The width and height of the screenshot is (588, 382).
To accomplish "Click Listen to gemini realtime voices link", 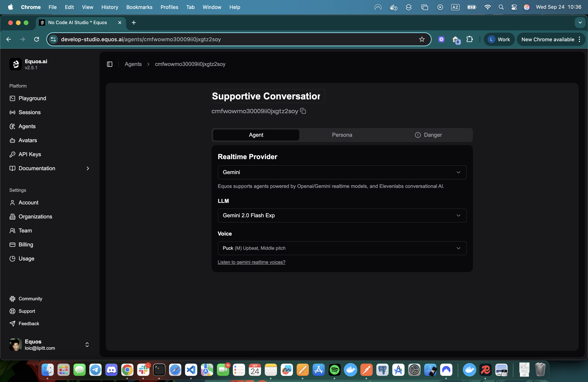I will [251, 262].
